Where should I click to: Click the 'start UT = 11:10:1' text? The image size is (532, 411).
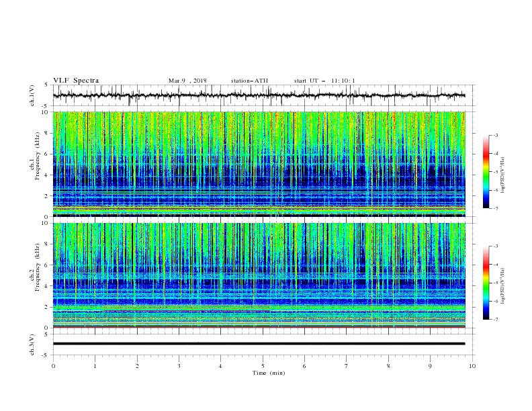[x=324, y=81]
